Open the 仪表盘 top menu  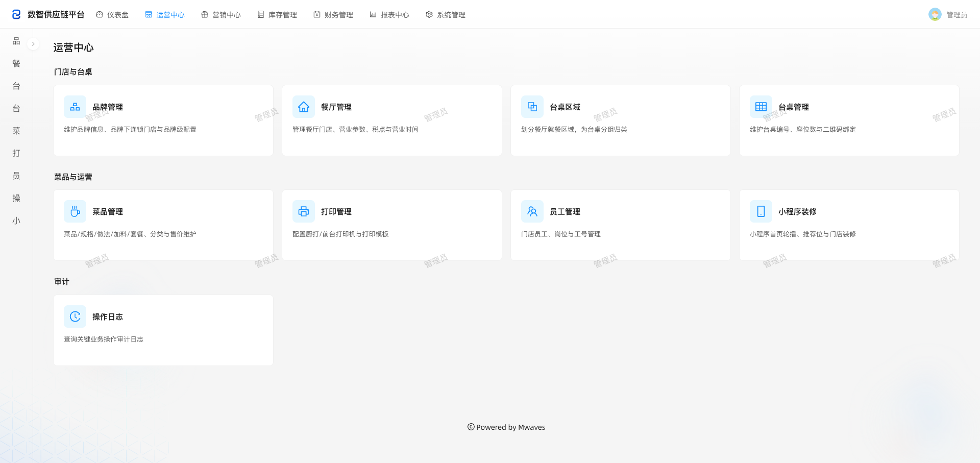(112, 15)
